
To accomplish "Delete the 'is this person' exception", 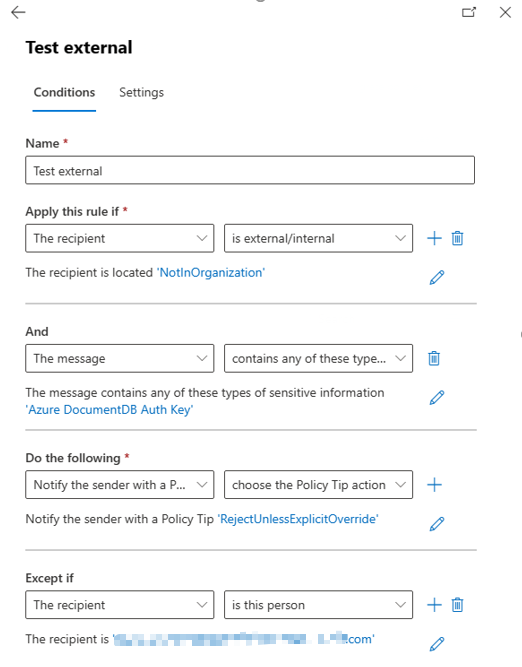I will (457, 604).
